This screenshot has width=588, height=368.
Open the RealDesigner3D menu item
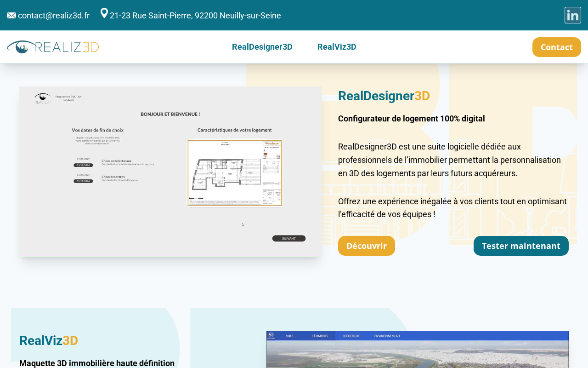coord(262,47)
